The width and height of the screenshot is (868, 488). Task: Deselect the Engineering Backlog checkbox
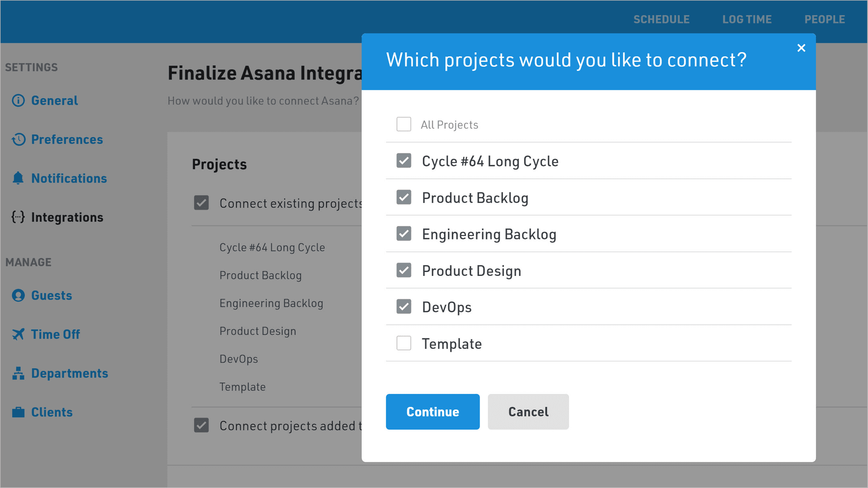point(404,234)
